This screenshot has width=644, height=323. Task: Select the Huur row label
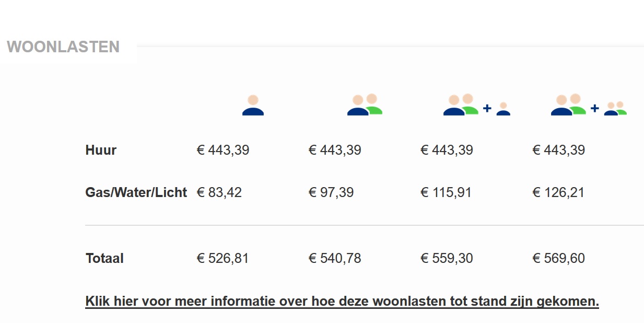tap(101, 150)
